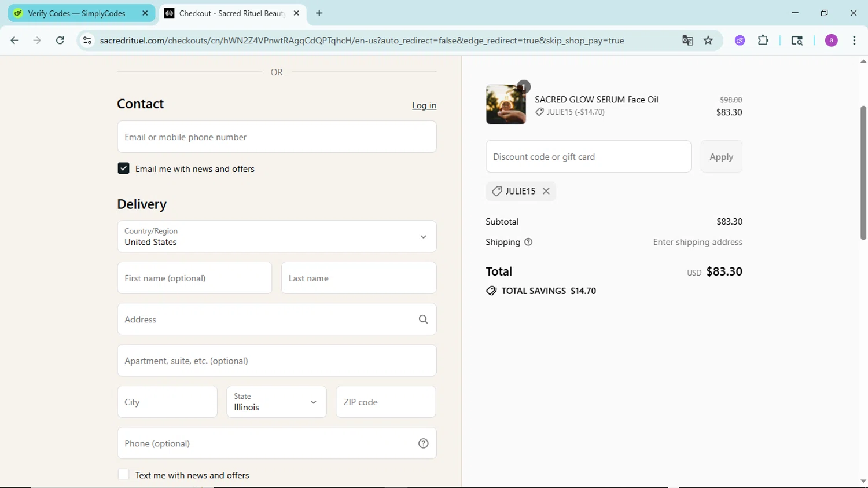The width and height of the screenshot is (868, 488).
Task: Click the browser URL address bar
Action: [x=362, y=41]
